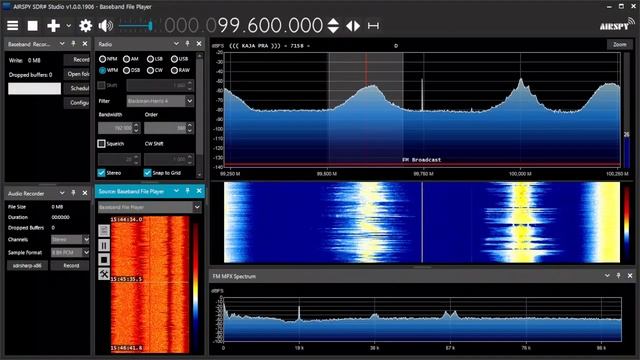
Task: Click the AIRSPY logo
Action: pos(617,24)
